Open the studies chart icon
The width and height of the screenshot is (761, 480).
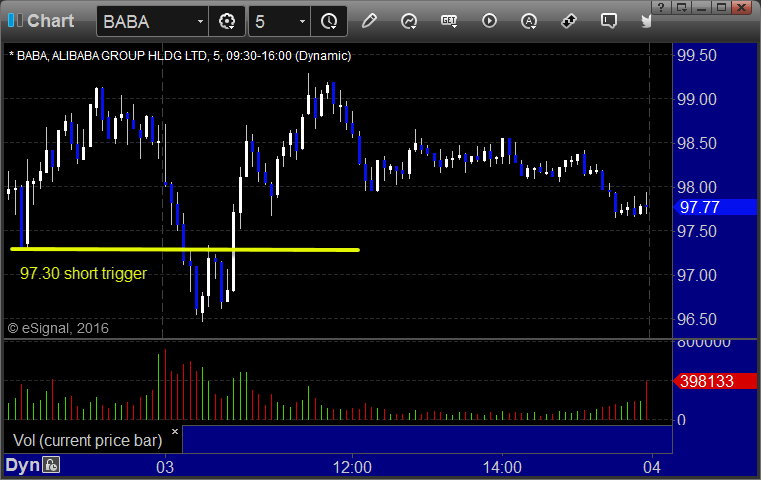[x=409, y=21]
